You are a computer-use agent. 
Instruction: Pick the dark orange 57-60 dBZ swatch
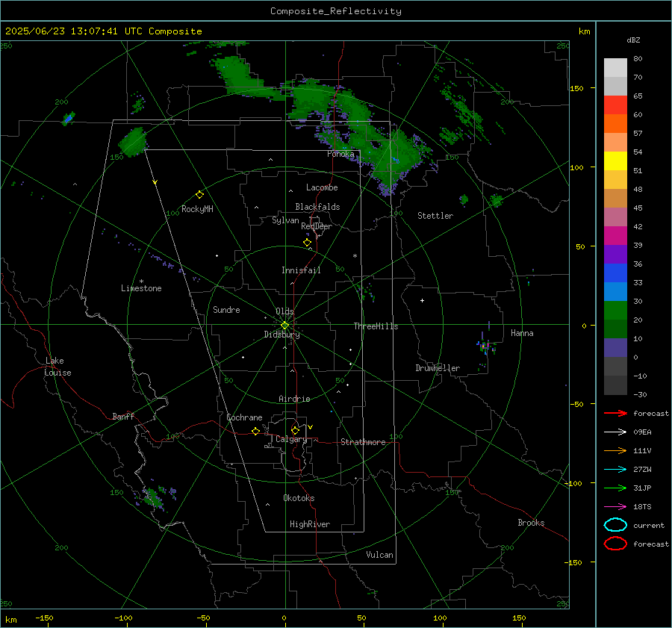tap(615, 124)
